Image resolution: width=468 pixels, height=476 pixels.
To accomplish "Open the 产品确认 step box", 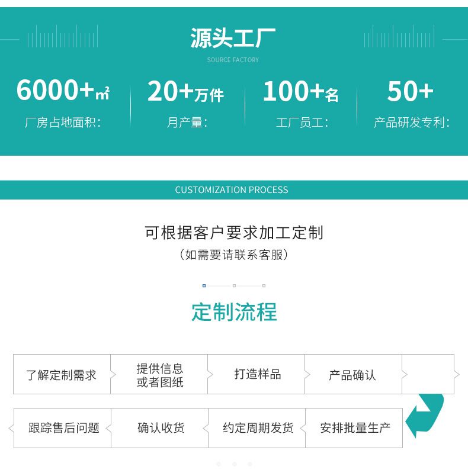I will [x=352, y=375].
